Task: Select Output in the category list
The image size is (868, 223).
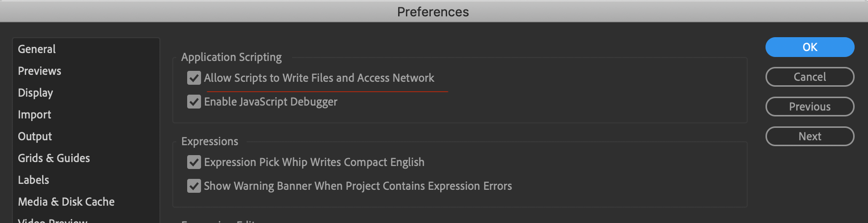Action: (35, 136)
